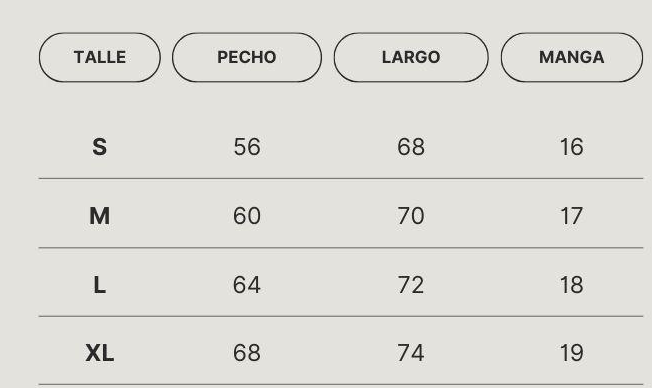652x388 pixels.
Task: Select XL row's PECHO value 68
Action: (x=247, y=353)
